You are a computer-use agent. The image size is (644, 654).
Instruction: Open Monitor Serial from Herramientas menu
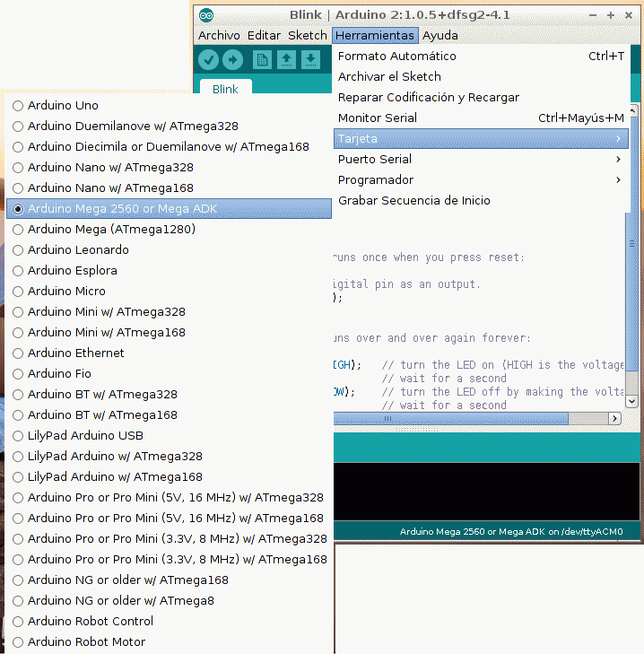378,118
